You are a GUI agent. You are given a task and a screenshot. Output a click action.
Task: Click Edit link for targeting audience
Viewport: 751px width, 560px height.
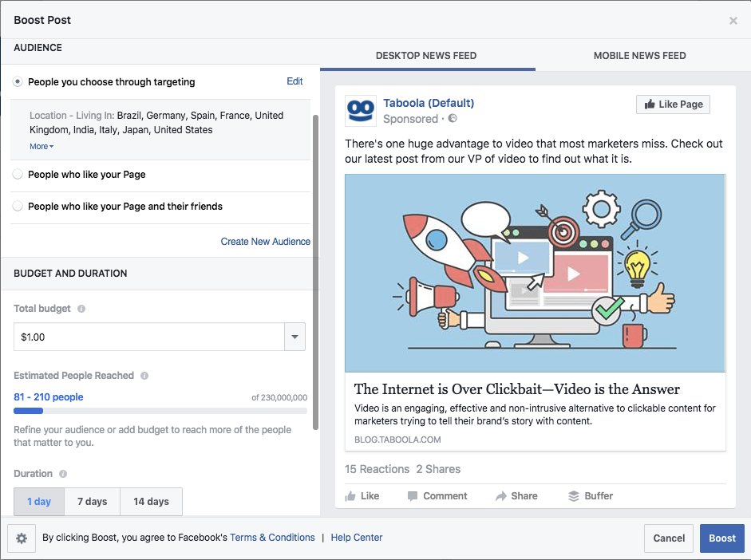point(294,81)
